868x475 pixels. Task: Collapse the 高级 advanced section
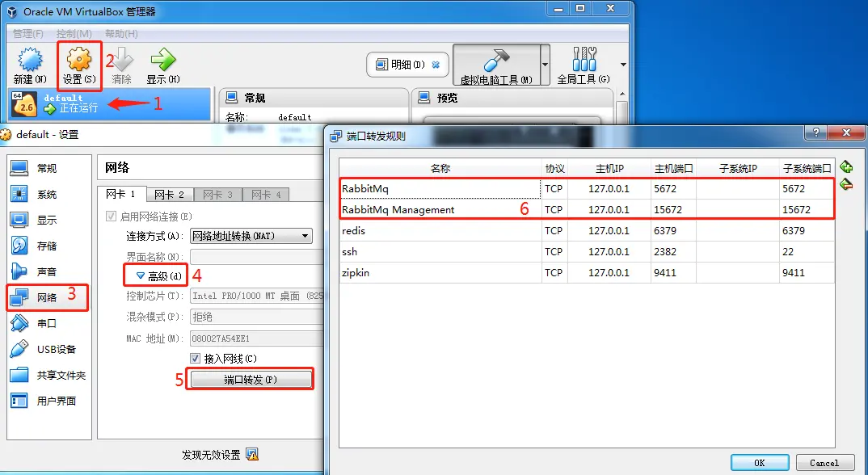pyautogui.click(x=159, y=275)
